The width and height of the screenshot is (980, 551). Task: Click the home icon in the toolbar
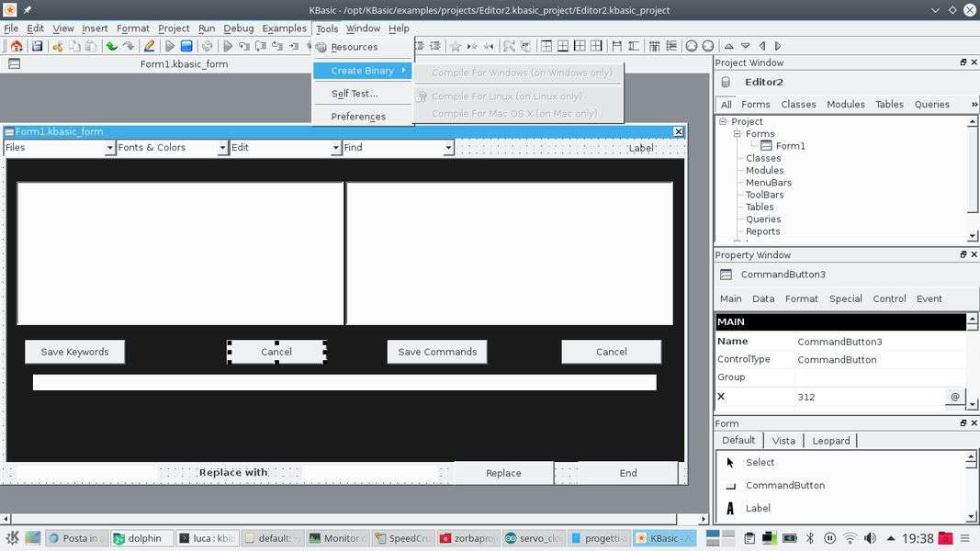pyautogui.click(x=17, y=46)
